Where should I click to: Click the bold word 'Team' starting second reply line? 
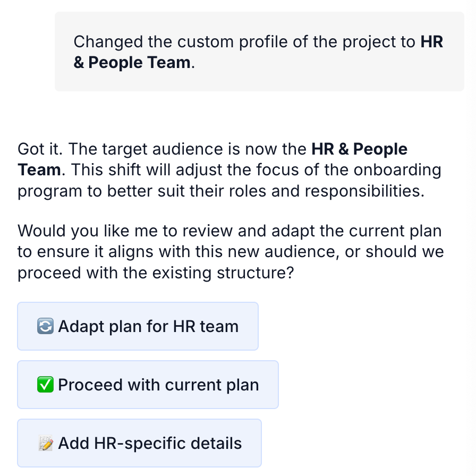[x=39, y=169]
